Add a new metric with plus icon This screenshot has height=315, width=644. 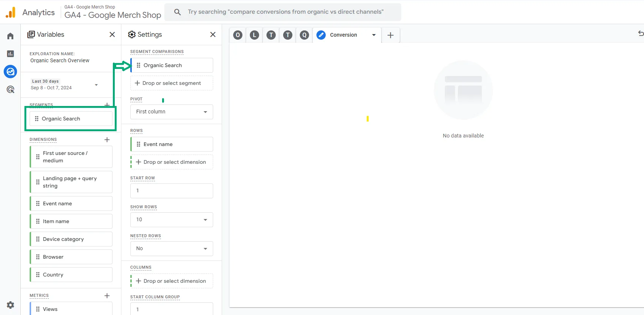pos(107,296)
